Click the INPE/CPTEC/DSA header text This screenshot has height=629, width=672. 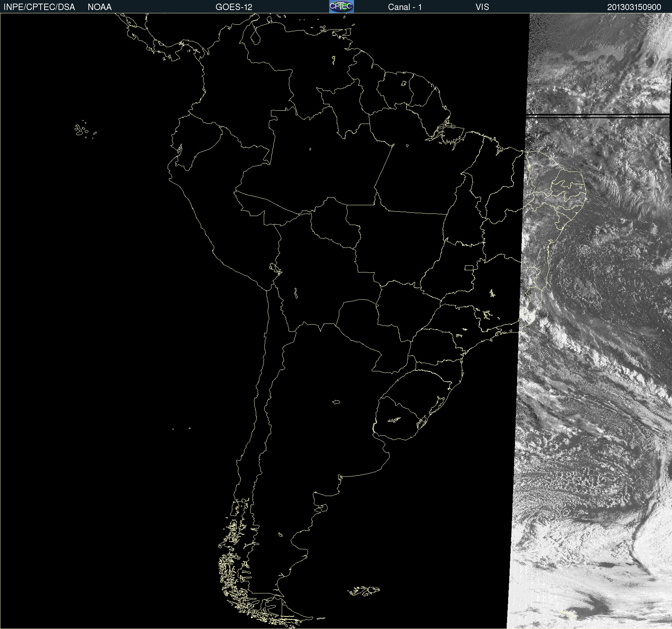point(39,7)
